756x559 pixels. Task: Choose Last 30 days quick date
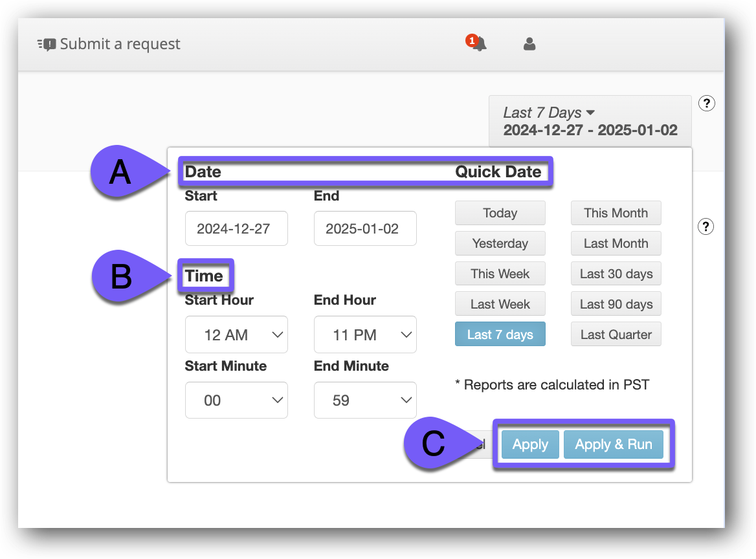point(616,274)
